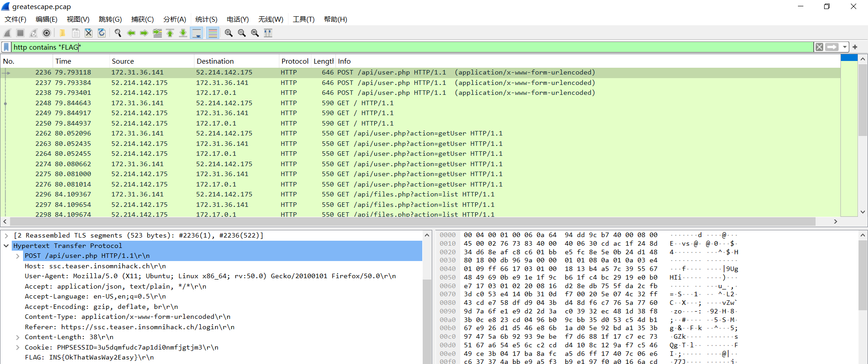Jump to first packet icon
868x364 pixels.
point(170,33)
